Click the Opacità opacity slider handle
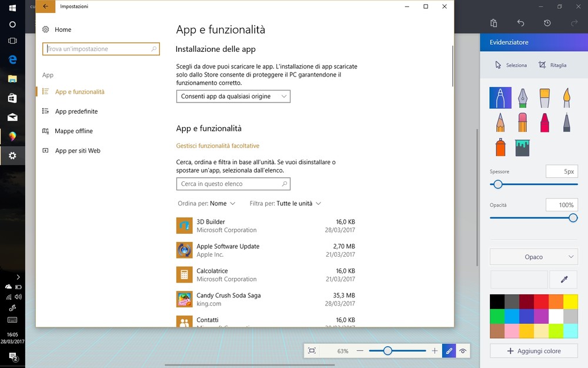 tap(573, 218)
